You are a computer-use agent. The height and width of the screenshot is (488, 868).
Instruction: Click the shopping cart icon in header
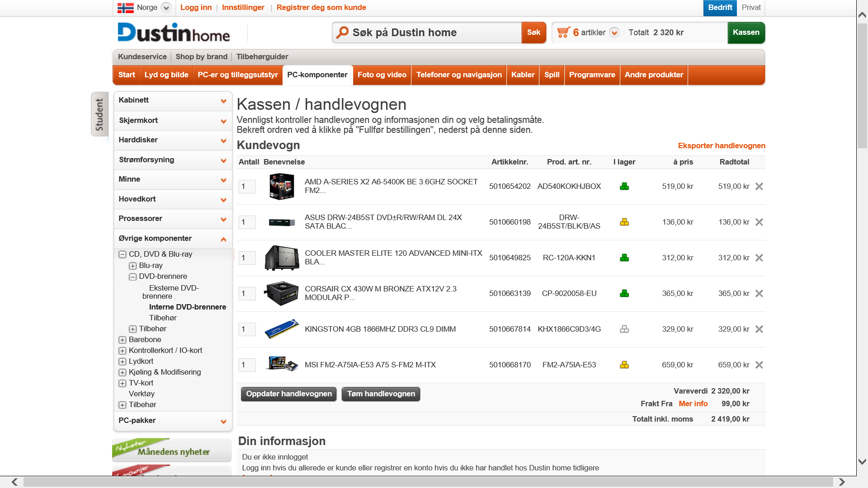[563, 33]
